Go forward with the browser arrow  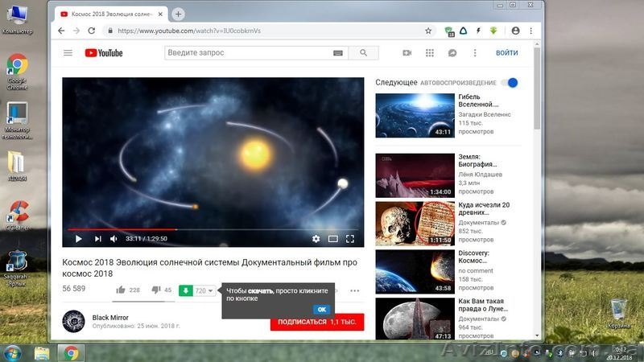[76, 31]
